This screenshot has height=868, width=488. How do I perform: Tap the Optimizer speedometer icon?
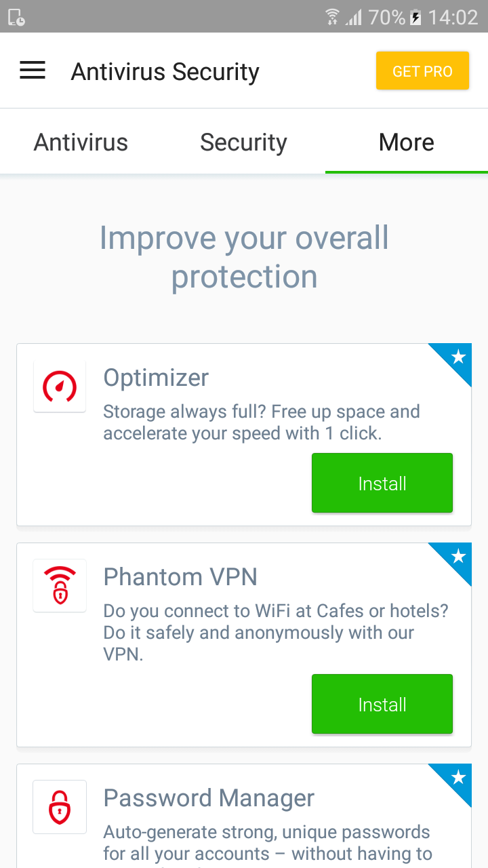point(60,387)
